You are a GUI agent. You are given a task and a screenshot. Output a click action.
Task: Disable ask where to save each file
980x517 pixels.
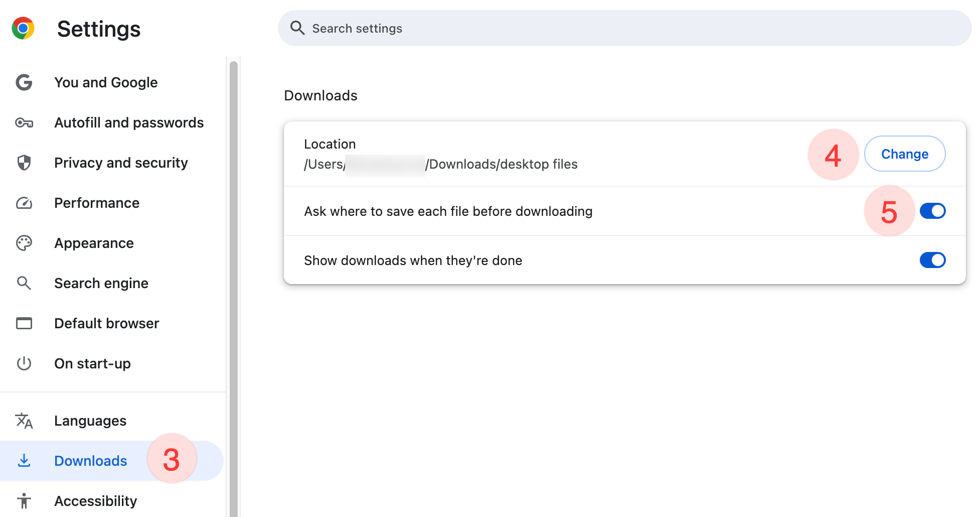coord(932,211)
